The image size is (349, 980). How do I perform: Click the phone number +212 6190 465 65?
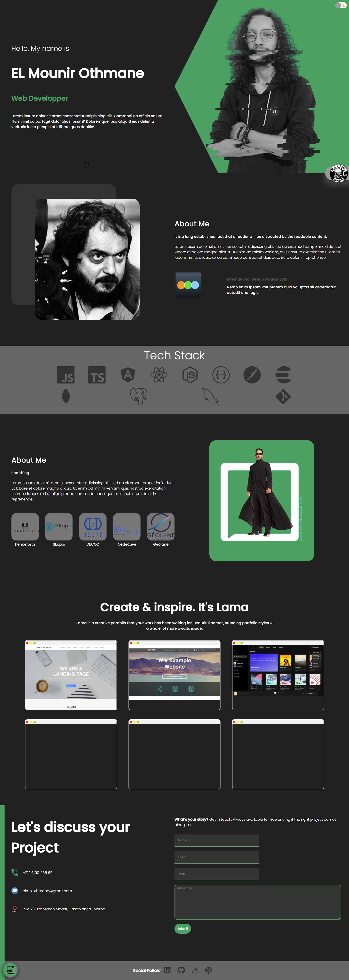click(x=38, y=873)
